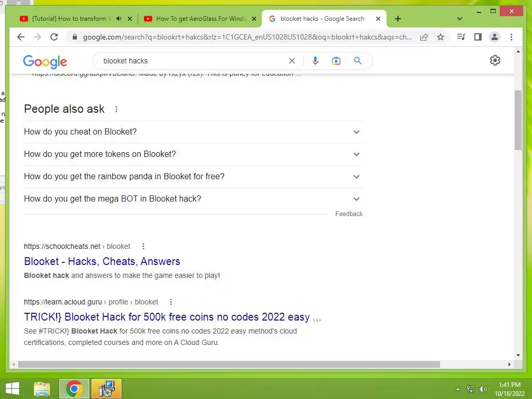View site information via the lock icon
Image resolution: width=532 pixels, height=399 pixels.
[x=75, y=37]
